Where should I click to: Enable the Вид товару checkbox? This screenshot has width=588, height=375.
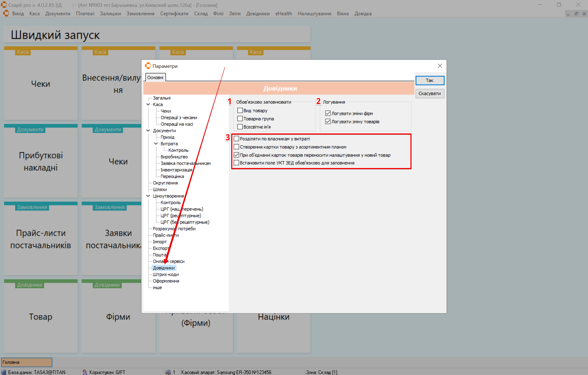point(240,111)
